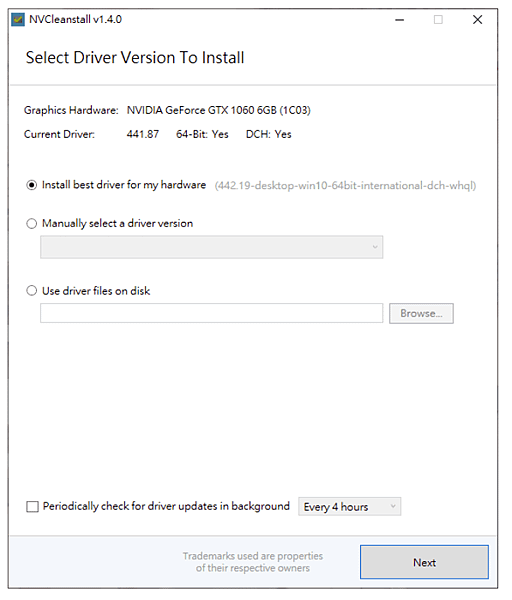512x600 pixels.
Task: Click the NVCleanstall v1.4.0 window title
Action: tap(75, 20)
